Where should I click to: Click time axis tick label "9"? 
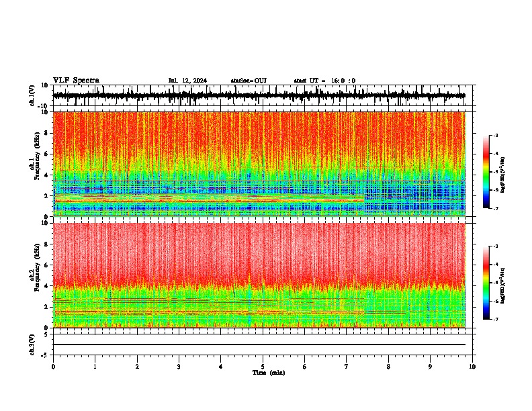click(430, 367)
